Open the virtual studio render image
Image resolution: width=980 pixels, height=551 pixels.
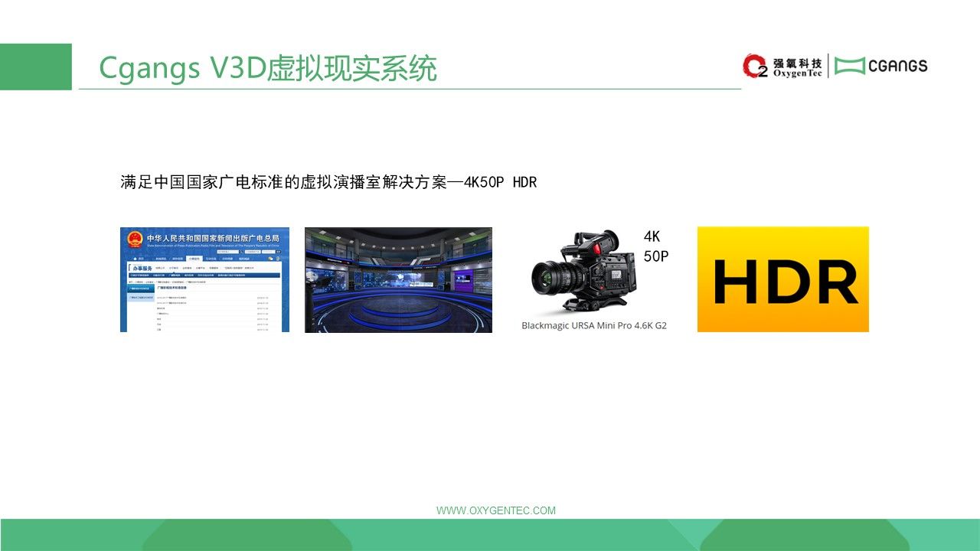click(398, 279)
